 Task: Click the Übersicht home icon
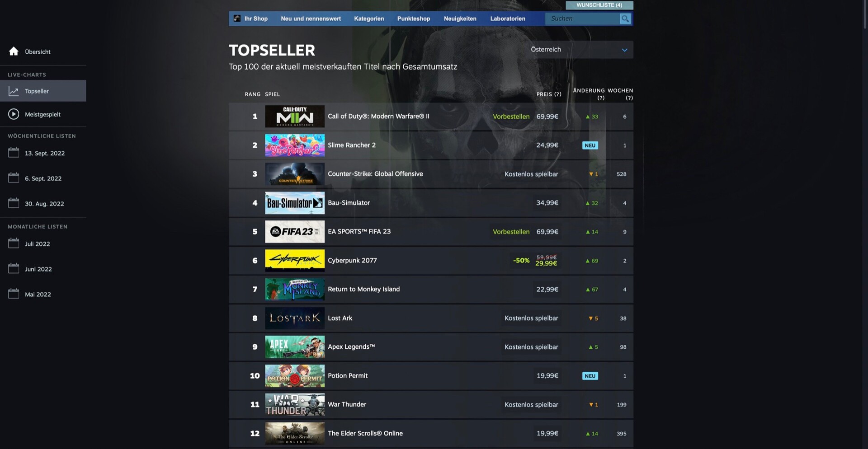(14, 51)
